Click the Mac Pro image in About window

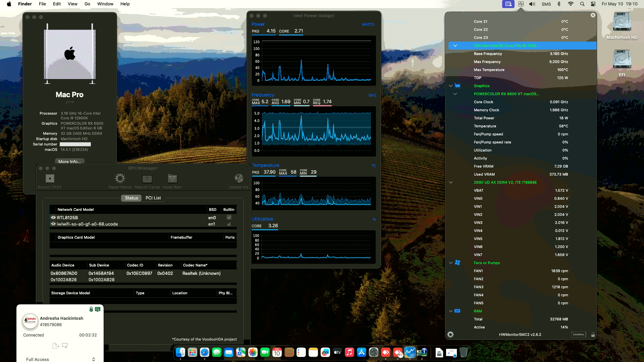(x=70, y=54)
